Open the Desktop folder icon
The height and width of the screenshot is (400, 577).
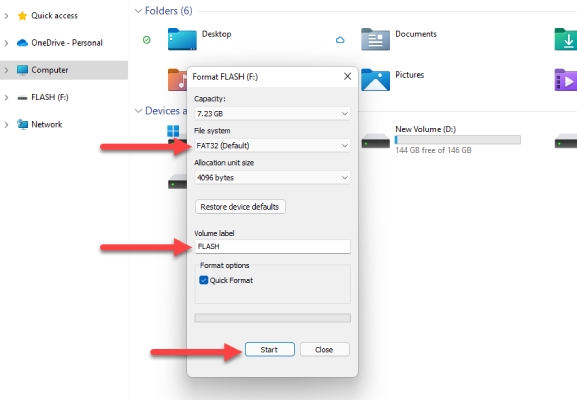182,39
